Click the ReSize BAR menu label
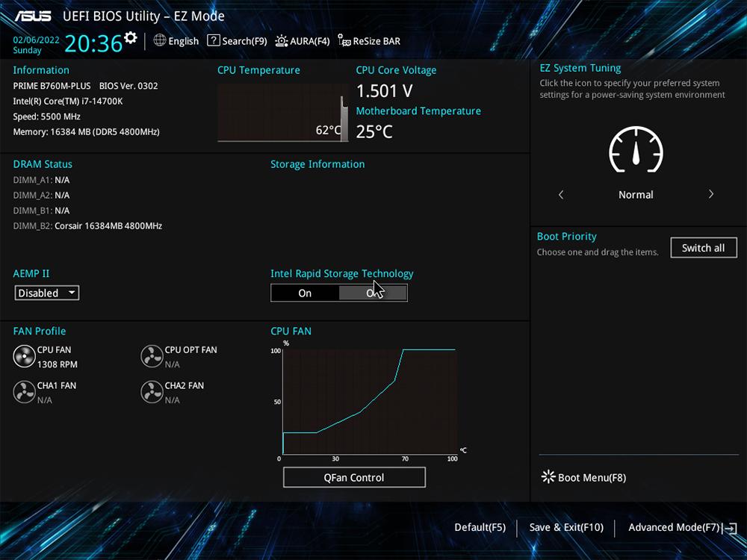The image size is (747, 560). 376,41
